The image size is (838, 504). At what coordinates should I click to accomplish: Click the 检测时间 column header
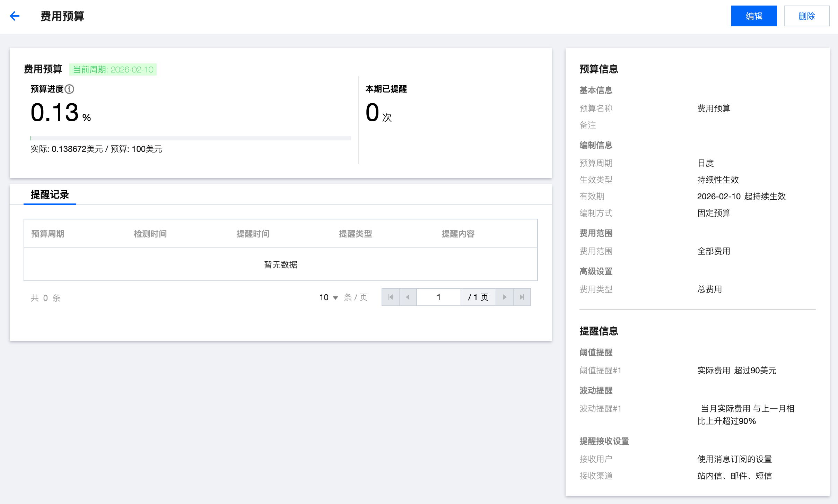coord(150,234)
